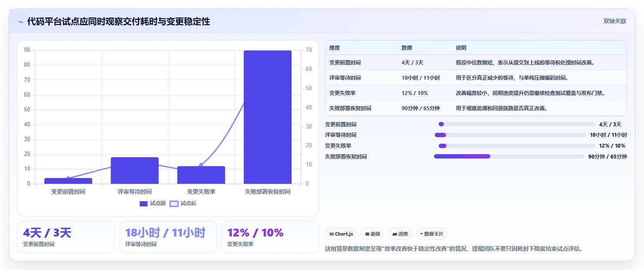Click the 评审等待时间 x-axis label
644x270 pixels.
point(135,192)
